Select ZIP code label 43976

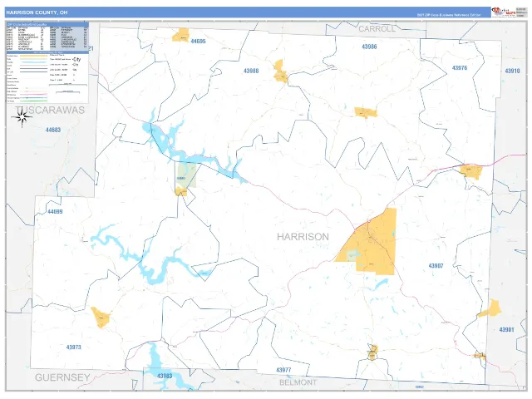click(x=460, y=68)
